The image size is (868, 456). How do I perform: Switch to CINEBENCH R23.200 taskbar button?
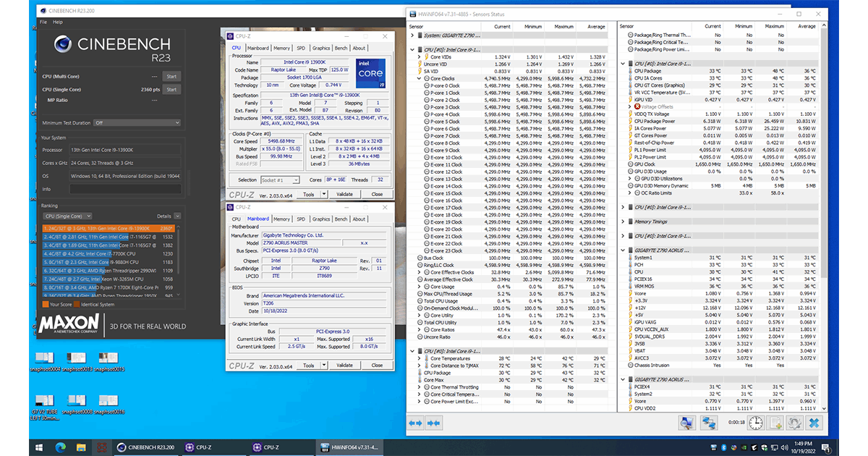pyautogui.click(x=145, y=447)
